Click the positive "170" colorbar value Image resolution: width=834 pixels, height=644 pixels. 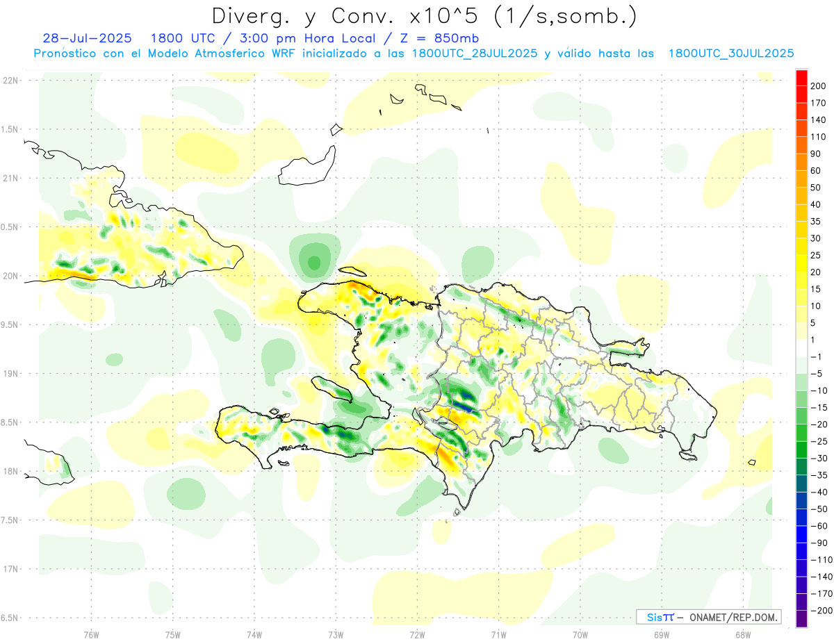817,103
